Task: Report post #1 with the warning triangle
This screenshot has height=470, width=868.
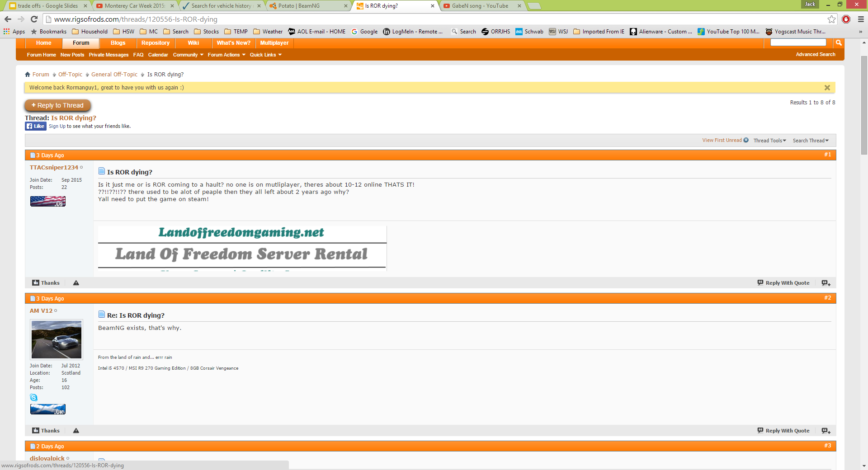Action: coord(76,283)
